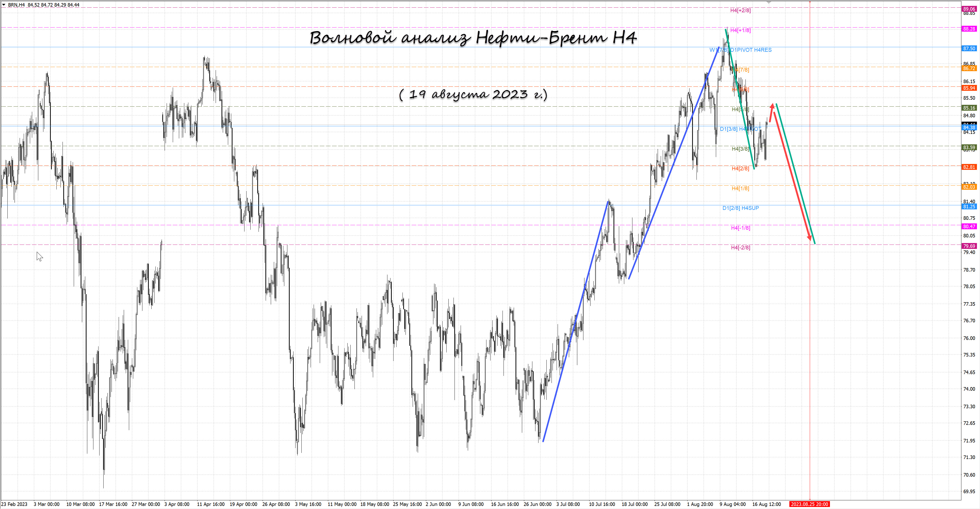Click the 87.50 blue price tag
The width and height of the screenshot is (980, 509).
point(969,48)
